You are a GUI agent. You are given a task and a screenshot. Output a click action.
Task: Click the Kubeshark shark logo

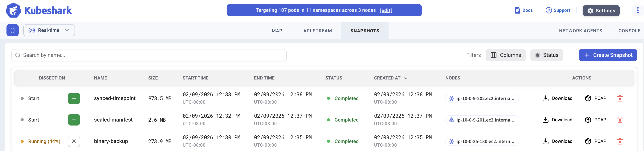click(13, 10)
